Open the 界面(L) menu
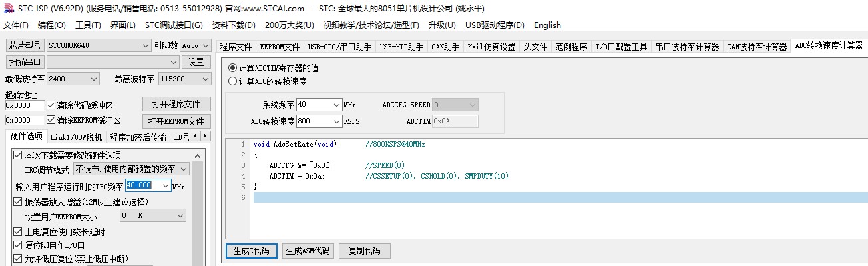868x266 pixels. pos(122,25)
